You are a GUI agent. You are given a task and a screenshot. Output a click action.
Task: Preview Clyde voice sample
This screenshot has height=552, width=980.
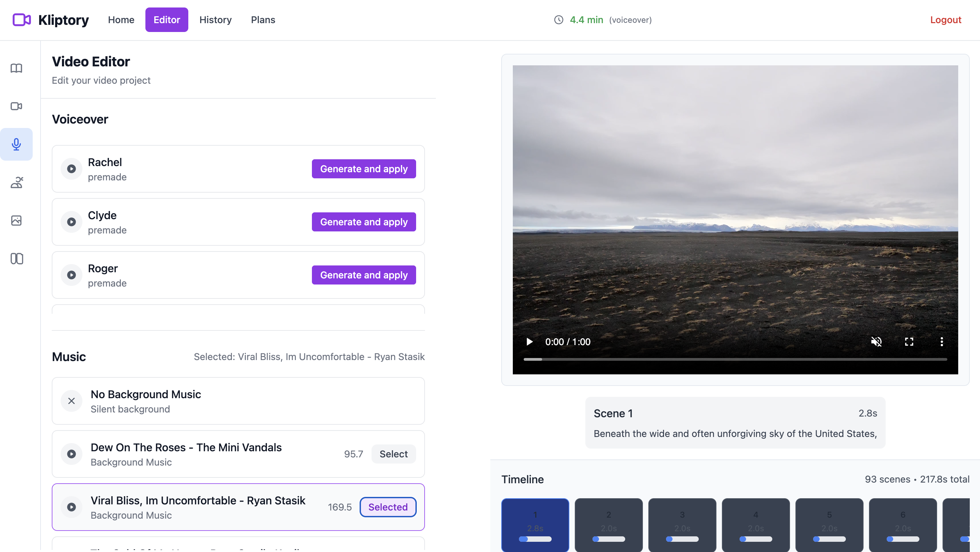coord(72,222)
